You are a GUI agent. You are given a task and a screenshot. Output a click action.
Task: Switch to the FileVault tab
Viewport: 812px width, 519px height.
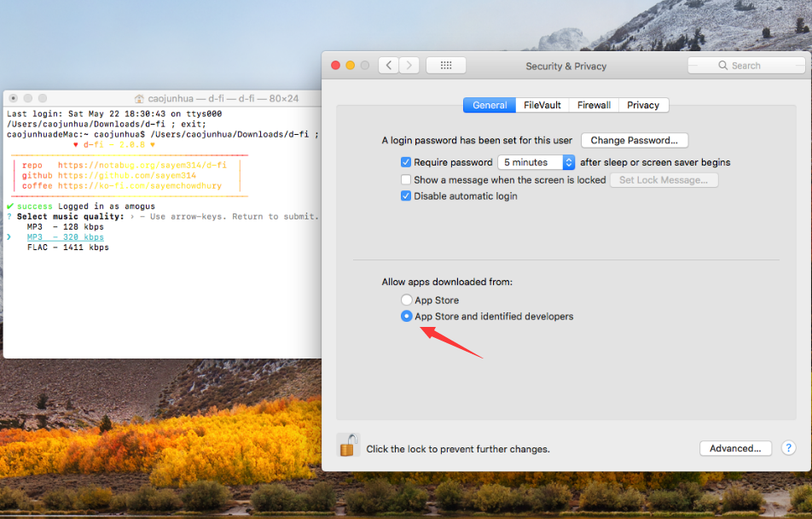[542, 105]
